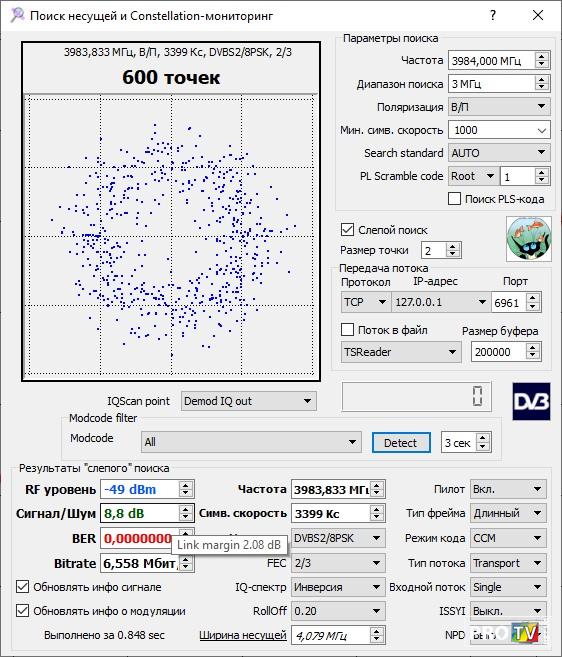Decrease the search range with the down arrow
The image size is (562, 657).
click(x=541, y=88)
